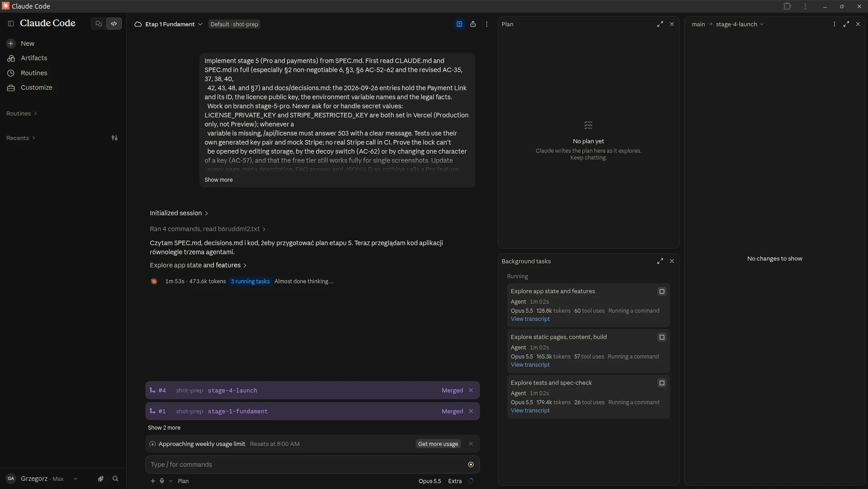Image resolution: width=868 pixels, height=489 pixels.
Task: Click the Claude sparkle icon beside account
Action: 101,479
